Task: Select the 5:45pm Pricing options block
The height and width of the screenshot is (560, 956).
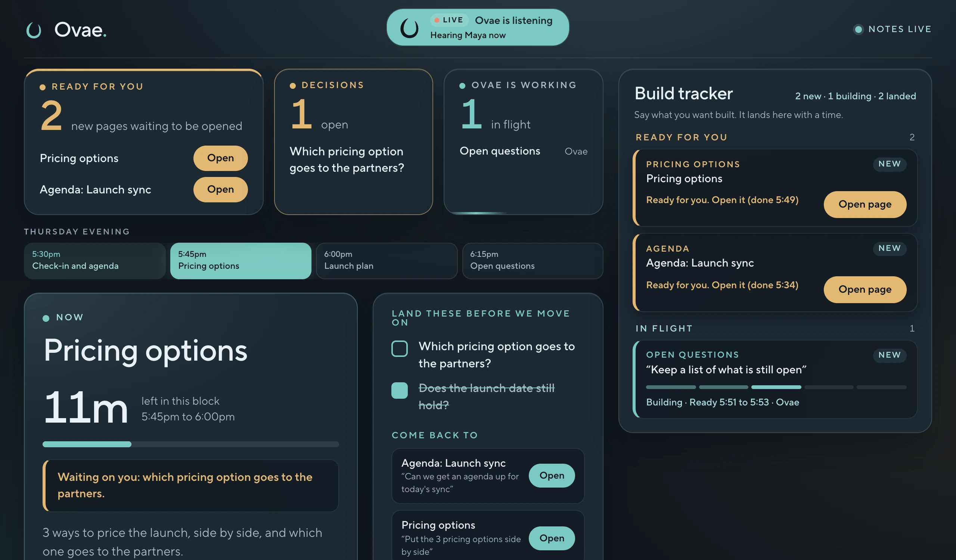Action: click(240, 261)
